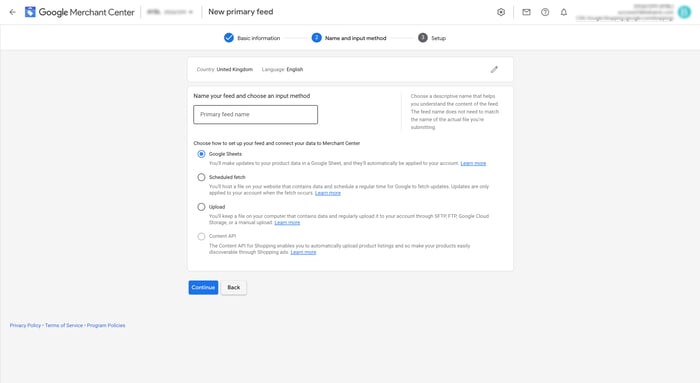Click the 'New primary feed' page title
This screenshot has width=700, height=383.
click(x=241, y=12)
